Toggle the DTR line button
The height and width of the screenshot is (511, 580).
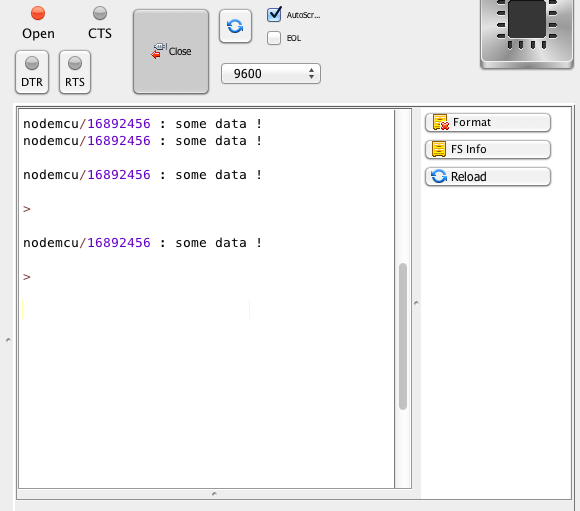point(32,72)
